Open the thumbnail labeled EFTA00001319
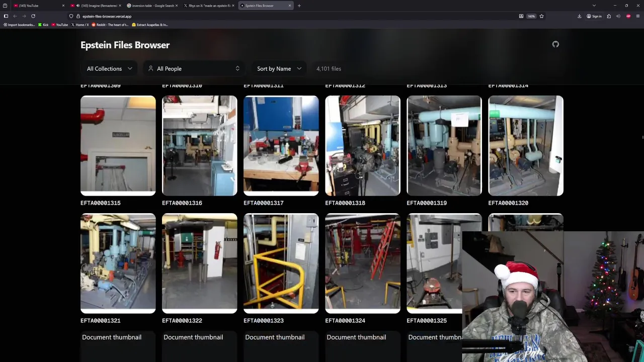The height and width of the screenshot is (362, 644). coord(444,145)
